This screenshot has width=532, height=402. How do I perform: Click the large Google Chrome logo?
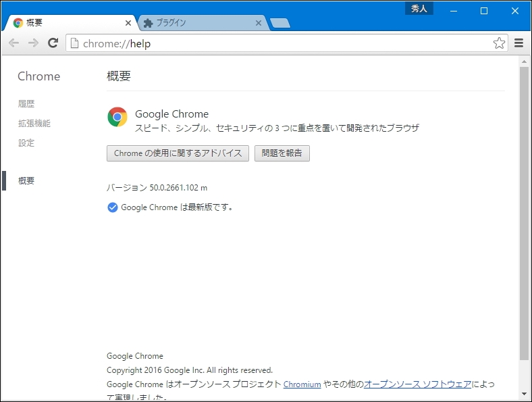click(x=117, y=117)
